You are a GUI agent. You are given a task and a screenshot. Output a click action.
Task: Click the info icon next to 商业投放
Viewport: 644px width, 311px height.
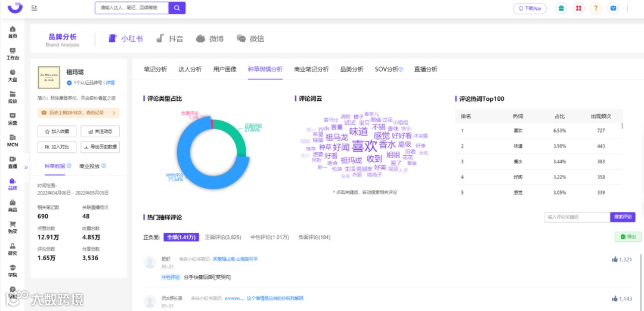tap(104, 166)
